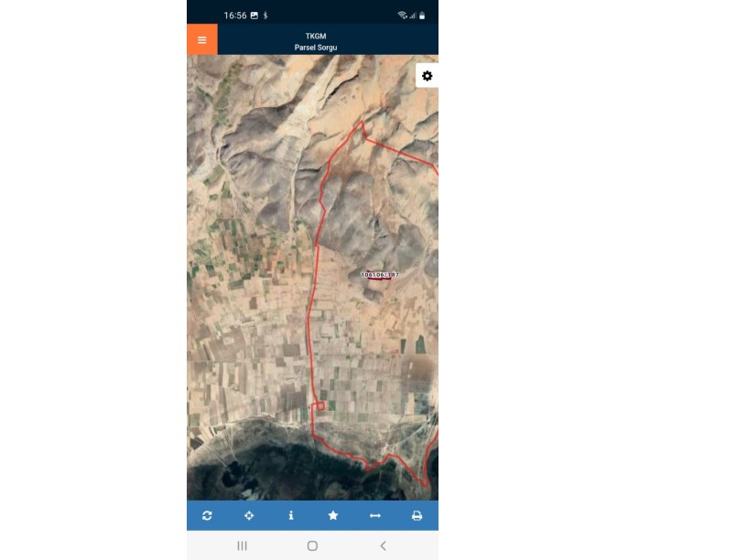Tap the printer icon to print map
Viewport: 747px width, 560px height.
coord(417,515)
